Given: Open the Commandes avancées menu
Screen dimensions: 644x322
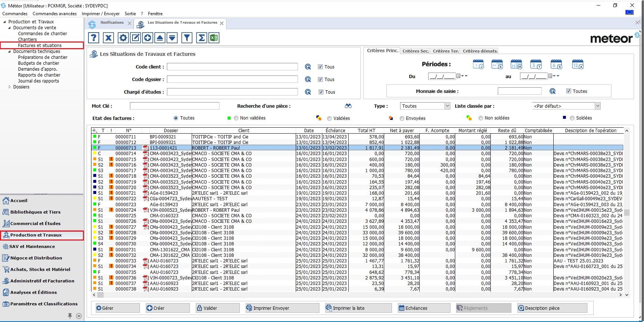Looking at the screenshot, I should [55, 14].
